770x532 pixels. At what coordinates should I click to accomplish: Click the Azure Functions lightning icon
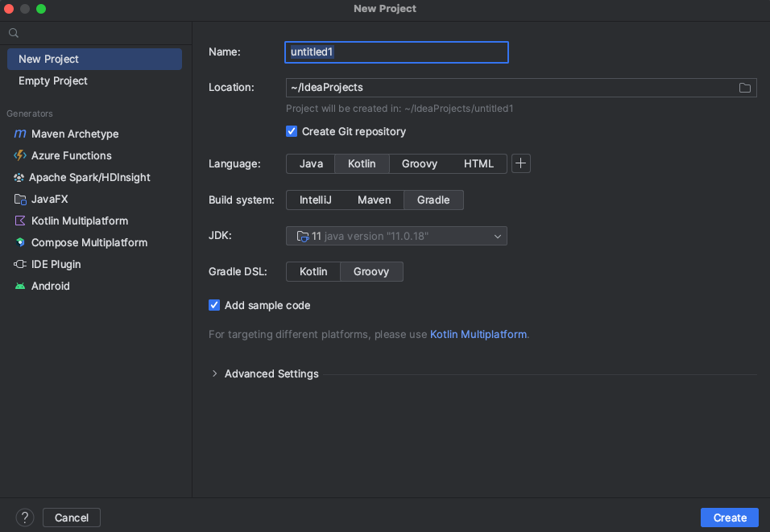[20, 155]
